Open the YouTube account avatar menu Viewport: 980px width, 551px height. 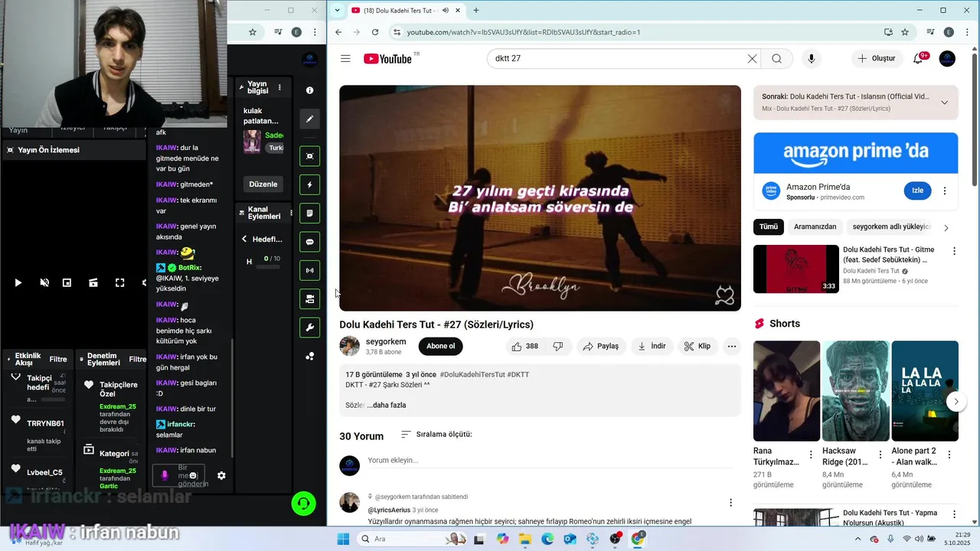pos(947,59)
